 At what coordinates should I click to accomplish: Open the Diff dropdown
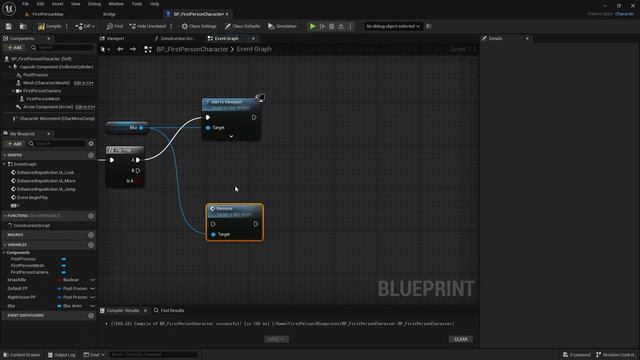click(x=85, y=26)
